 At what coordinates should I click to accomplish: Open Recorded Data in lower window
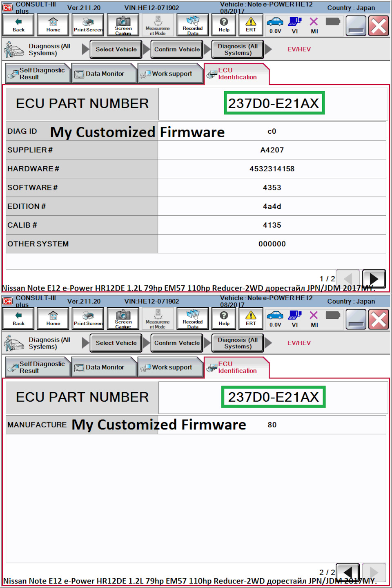coord(193,319)
